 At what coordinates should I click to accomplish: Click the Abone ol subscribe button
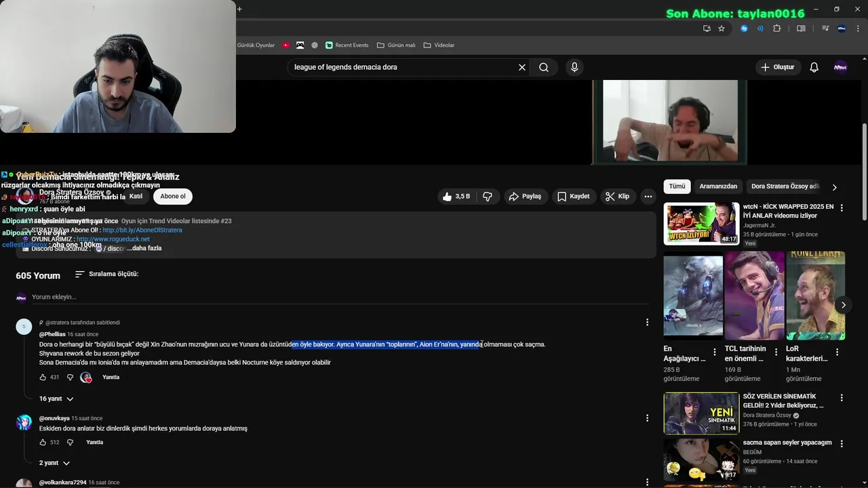[172, 197]
